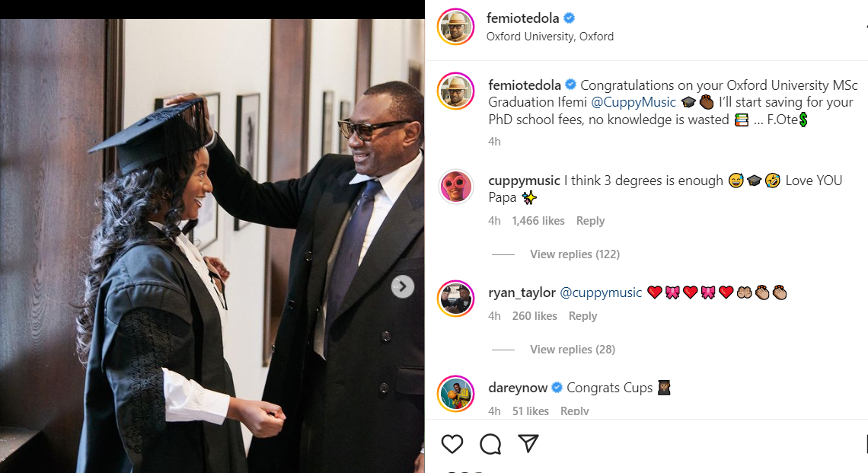Click dareynow's profile avatar
868x473 pixels.
pyautogui.click(x=456, y=394)
